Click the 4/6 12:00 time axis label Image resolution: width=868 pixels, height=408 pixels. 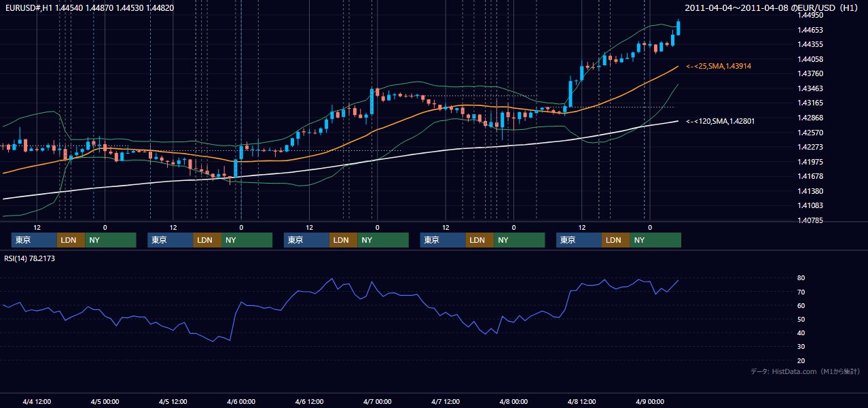[x=309, y=401]
